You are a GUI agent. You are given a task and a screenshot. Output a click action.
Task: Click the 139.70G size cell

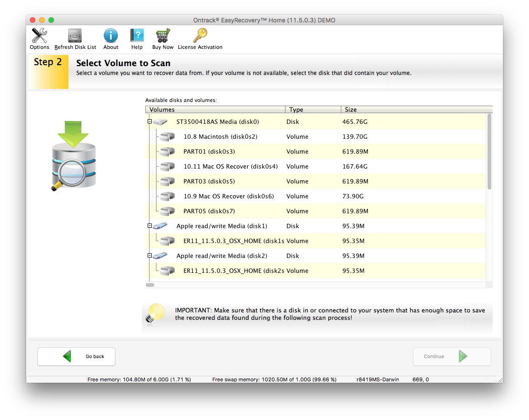[355, 136]
